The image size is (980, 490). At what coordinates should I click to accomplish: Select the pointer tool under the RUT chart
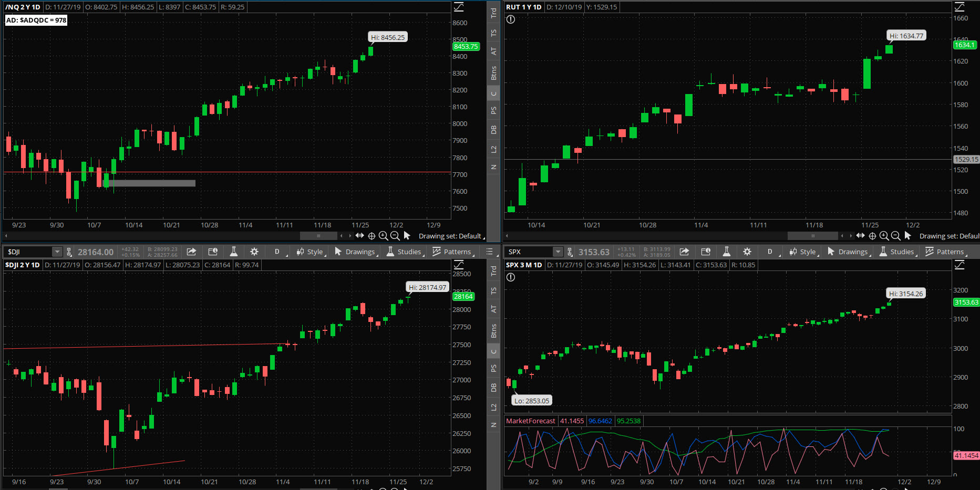pyautogui.click(x=907, y=236)
